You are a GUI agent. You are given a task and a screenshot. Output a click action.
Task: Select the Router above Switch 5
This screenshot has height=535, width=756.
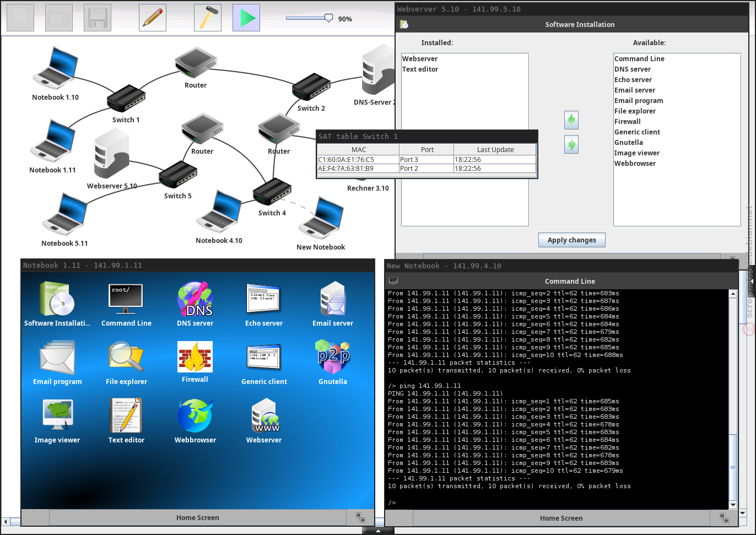tap(202, 128)
